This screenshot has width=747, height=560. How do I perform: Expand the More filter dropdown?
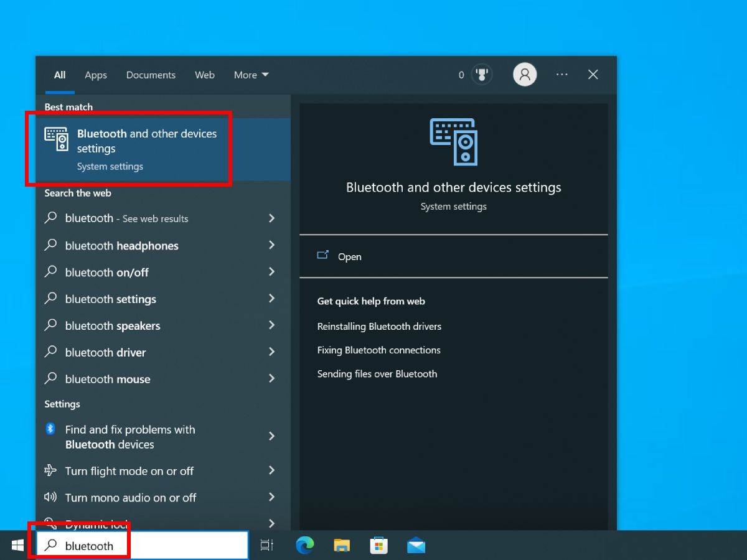click(x=251, y=75)
